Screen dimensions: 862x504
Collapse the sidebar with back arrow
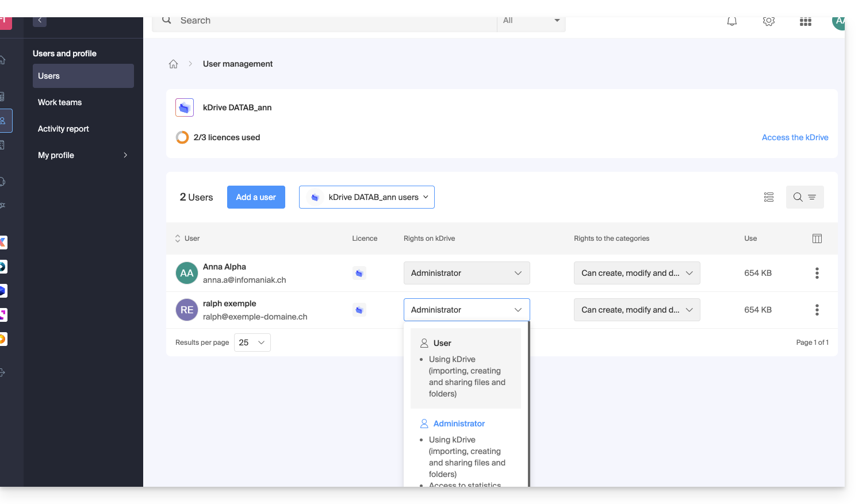coord(40,21)
